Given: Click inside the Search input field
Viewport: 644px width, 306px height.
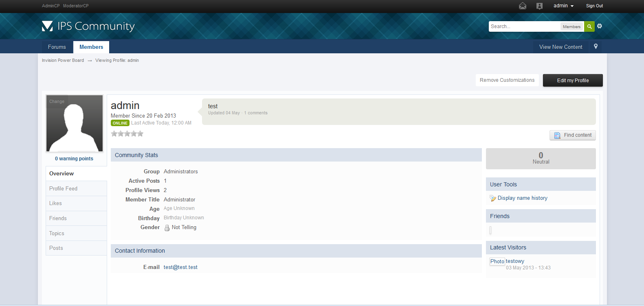Looking at the screenshot, I should click(x=524, y=26).
